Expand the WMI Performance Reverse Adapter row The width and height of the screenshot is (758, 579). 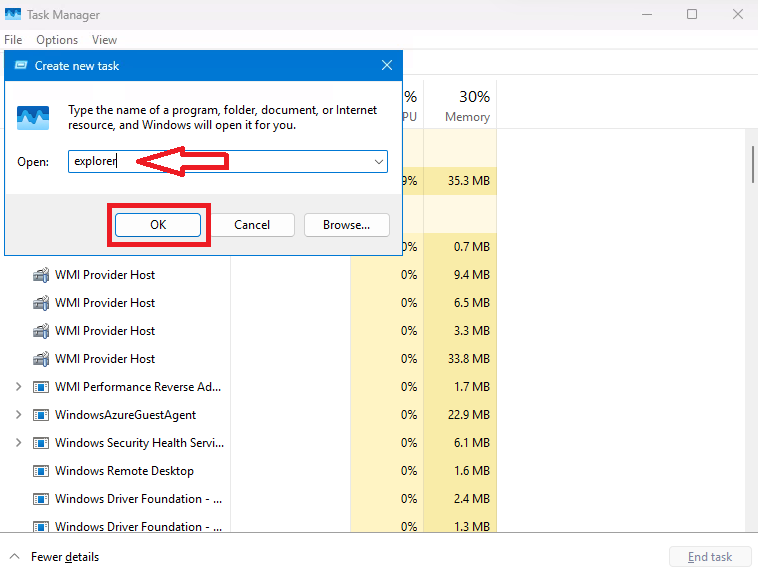click(18, 387)
